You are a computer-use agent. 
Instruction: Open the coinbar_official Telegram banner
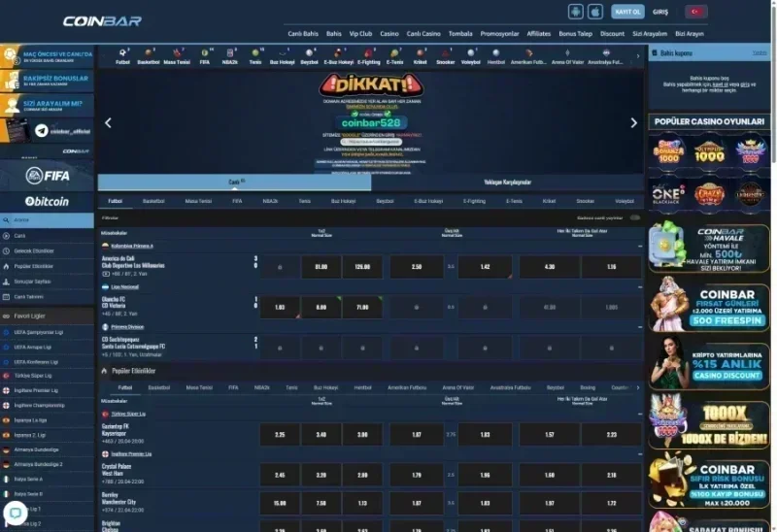click(47, 131)
